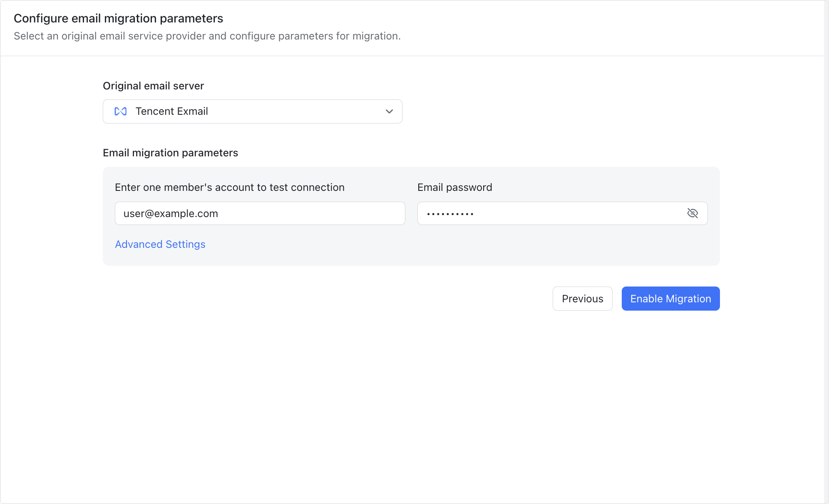
Task: Click the Original email server label
Action: (x=153, y=86)
